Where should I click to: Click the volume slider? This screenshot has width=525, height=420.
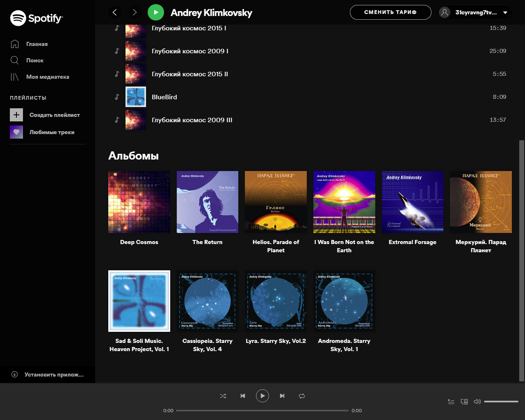tap(501, 402)
